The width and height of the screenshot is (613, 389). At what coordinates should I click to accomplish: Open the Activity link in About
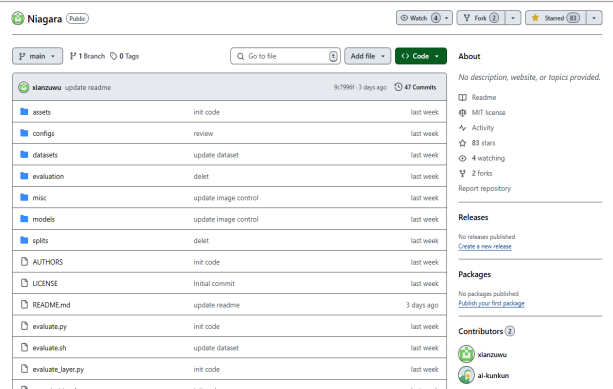(483, 128)
